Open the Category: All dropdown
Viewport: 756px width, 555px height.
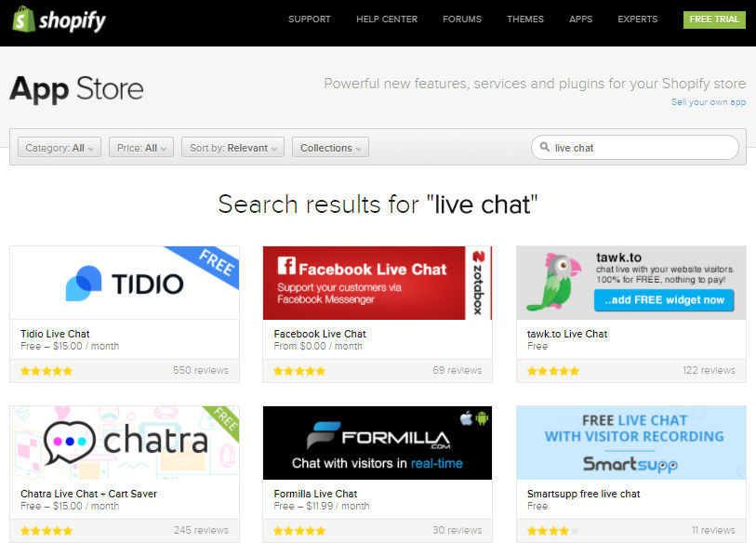60,148
